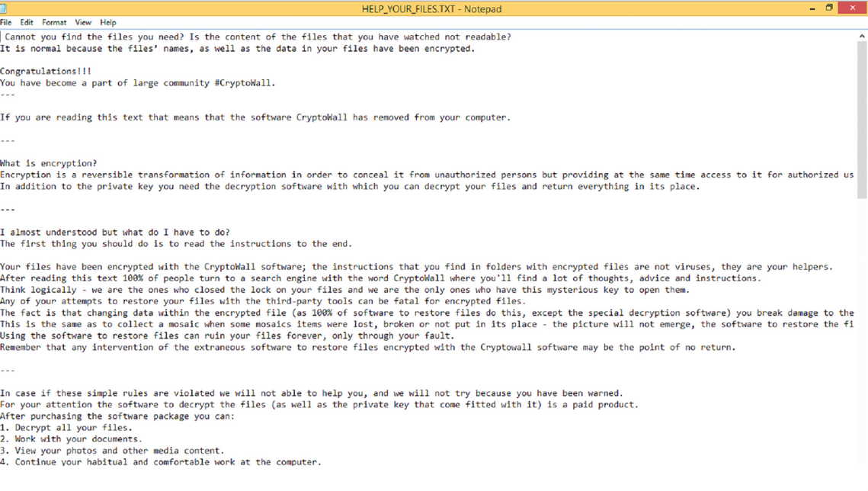Open the Help menu
The width and height of the screenshot is (868, 491).
pyautogui.click(x=108, y=23)
